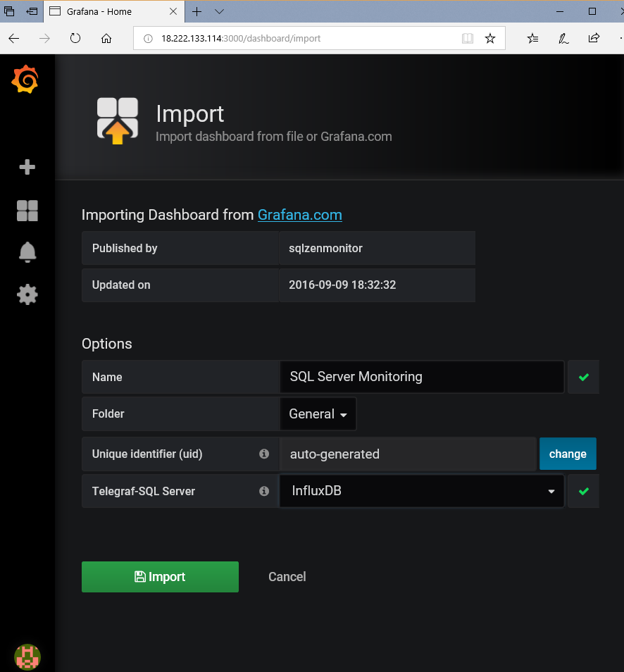Click the browser Forward arrow
Image resolution: width=624 pixels, height=672 pixels.
(x=44, y=39)
